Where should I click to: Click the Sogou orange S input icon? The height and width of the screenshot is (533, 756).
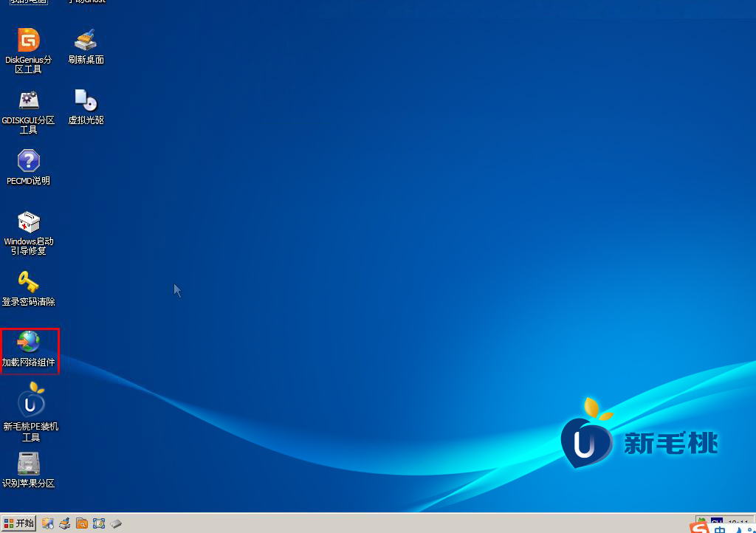[x=700, y=528]
